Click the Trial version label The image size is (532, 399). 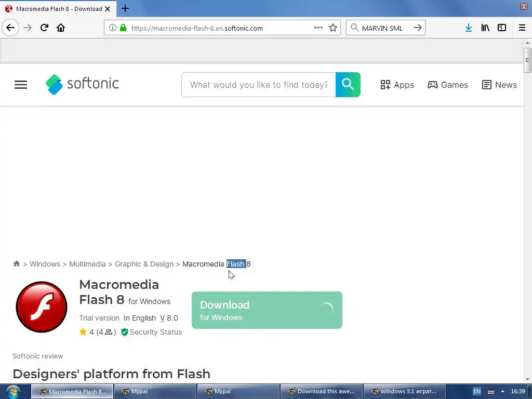pos(99,318)
